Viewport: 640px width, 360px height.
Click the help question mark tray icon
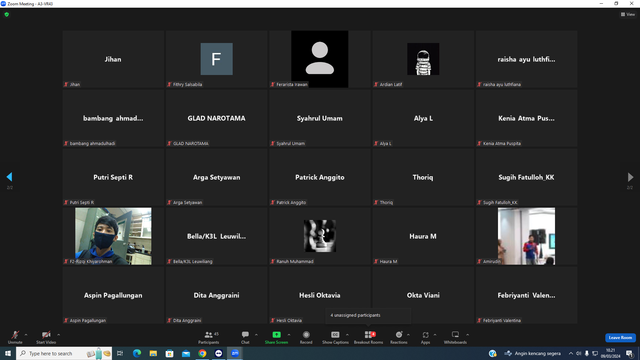tap(493, 353)
